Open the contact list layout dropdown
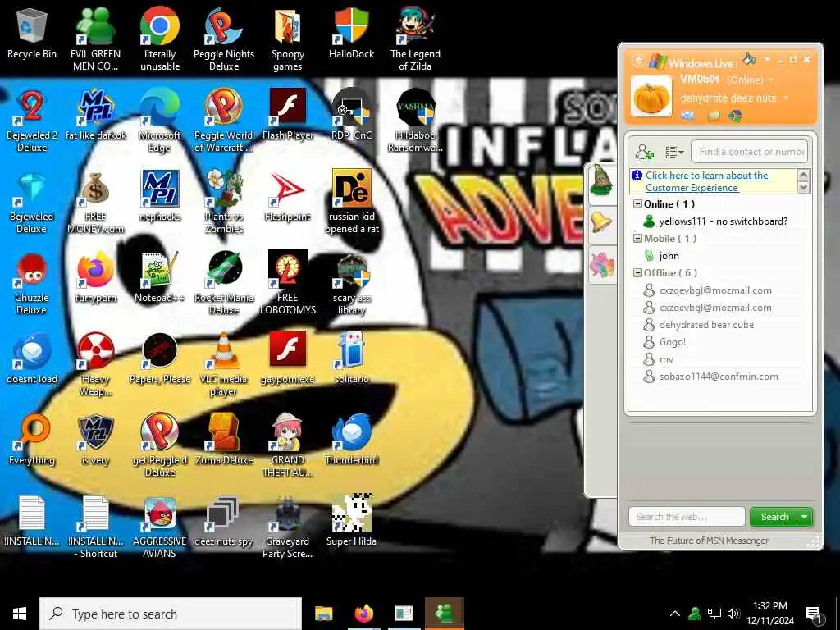840x630 pixels. pyautogui.click(x=674, y=152)
